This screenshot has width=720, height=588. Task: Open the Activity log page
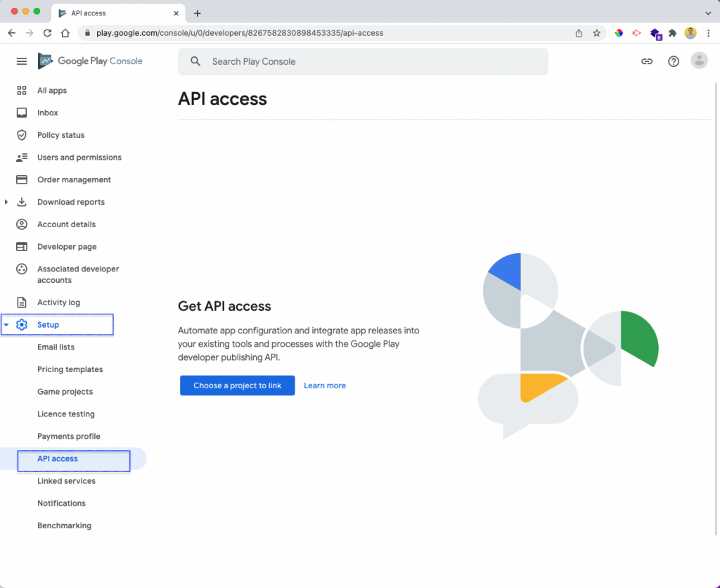[x=59, y=302]
